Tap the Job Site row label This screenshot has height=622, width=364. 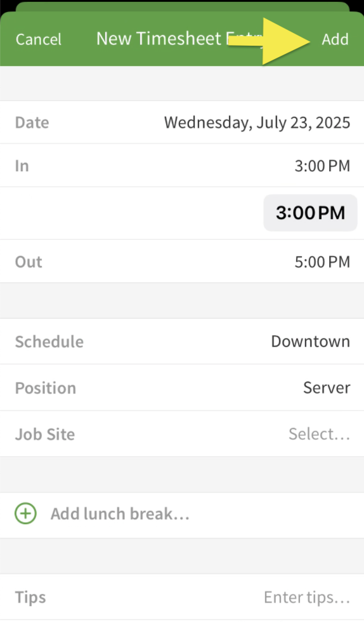(45, 434)
